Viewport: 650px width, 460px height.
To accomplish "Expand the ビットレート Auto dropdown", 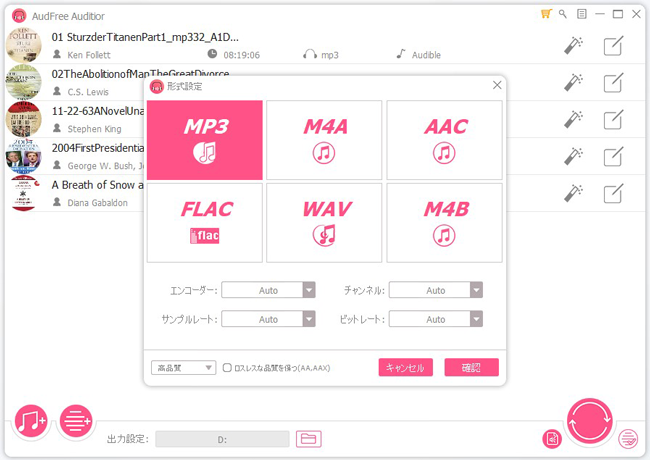I will [x=436, y=319].
